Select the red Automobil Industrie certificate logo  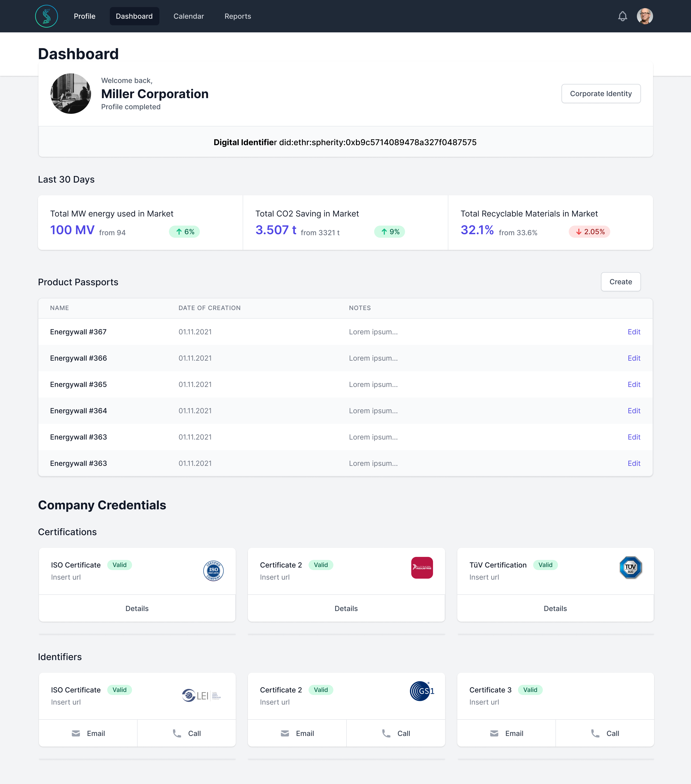pyautogui.click(x=422, y=568)
